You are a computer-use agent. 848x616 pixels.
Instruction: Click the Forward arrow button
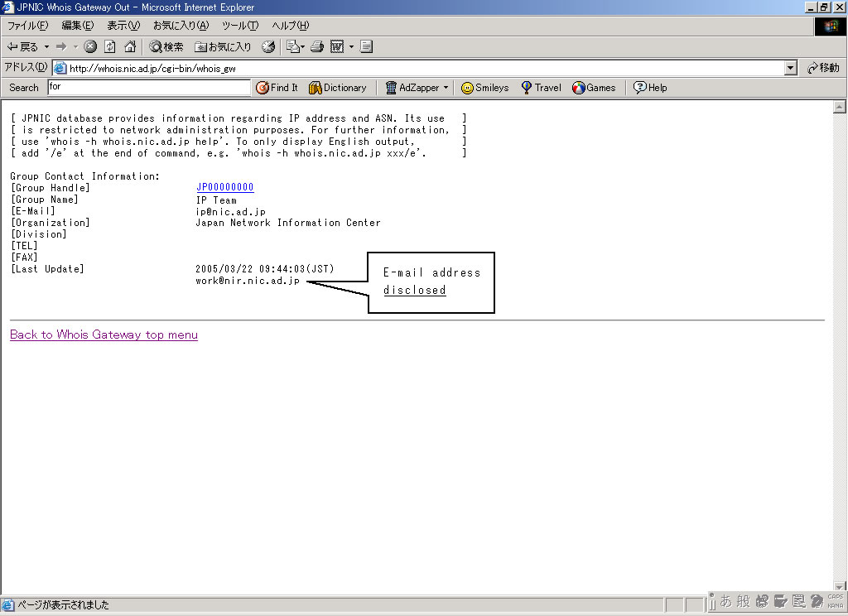61,47
